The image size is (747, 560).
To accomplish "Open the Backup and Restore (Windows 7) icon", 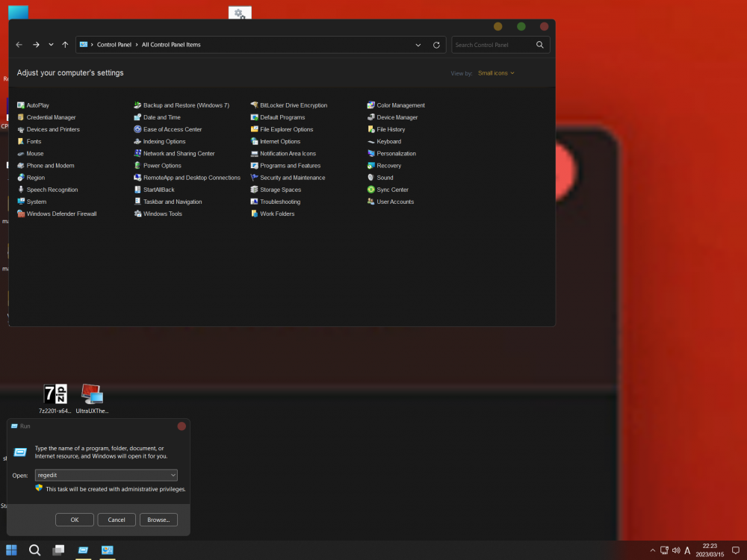I will 137,105.
